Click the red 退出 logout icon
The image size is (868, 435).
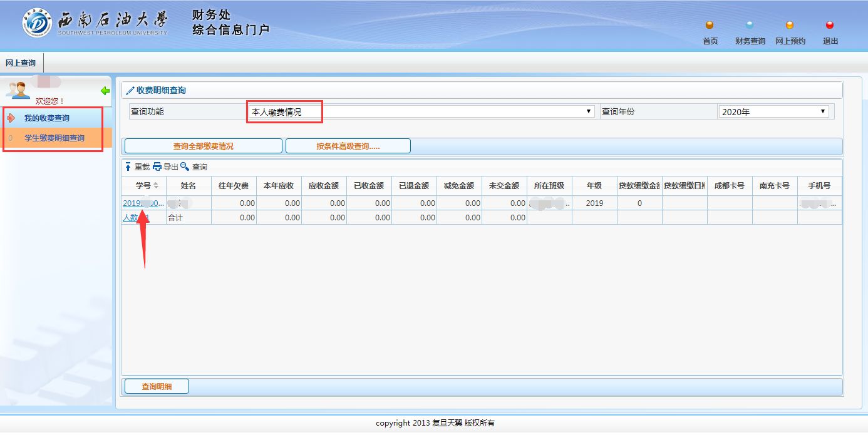point(830,26)
